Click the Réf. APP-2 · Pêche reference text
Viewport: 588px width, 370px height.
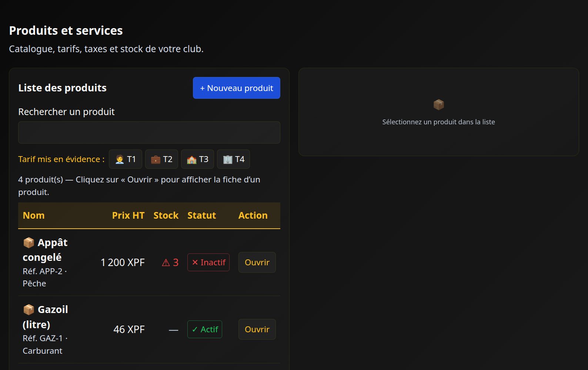tap(45, 277)
